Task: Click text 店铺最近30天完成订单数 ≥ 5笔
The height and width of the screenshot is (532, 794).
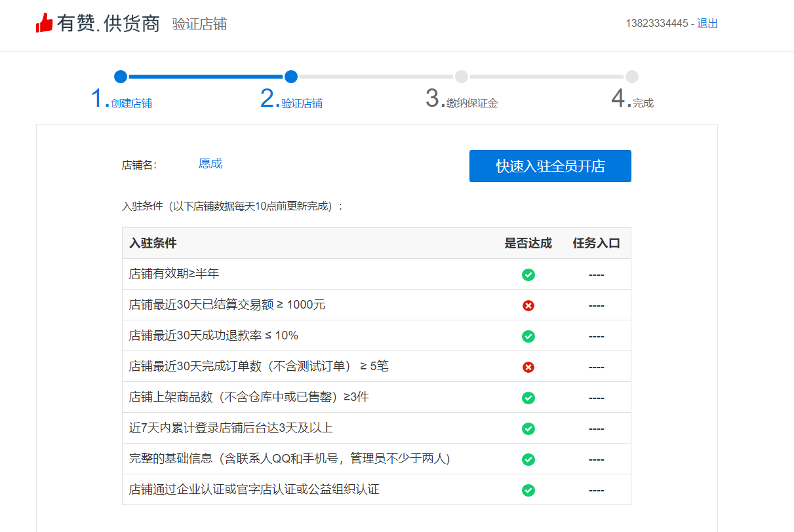Action: tap(259, 366)
